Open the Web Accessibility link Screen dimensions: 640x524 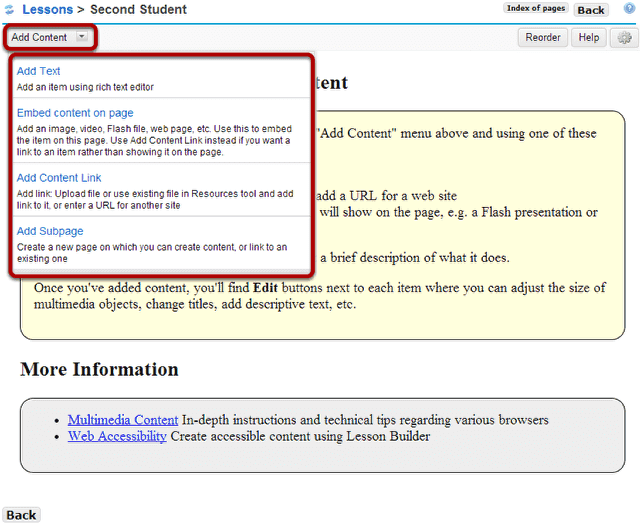(x=117, y=436)
